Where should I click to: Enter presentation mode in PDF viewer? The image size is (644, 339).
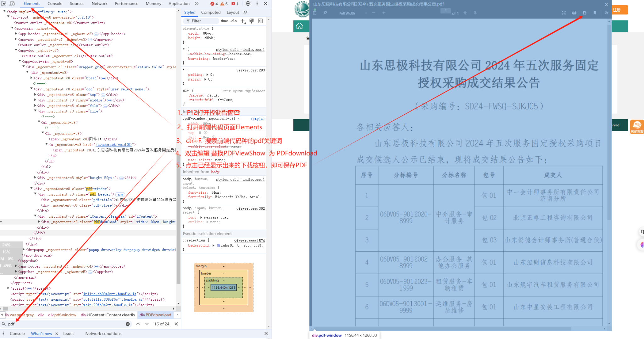click(564, 13)
